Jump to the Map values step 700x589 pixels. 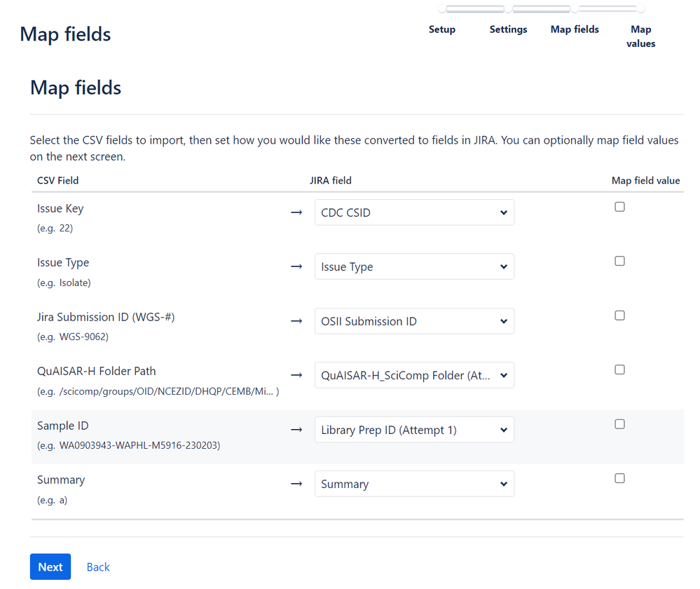pos(640,36)
